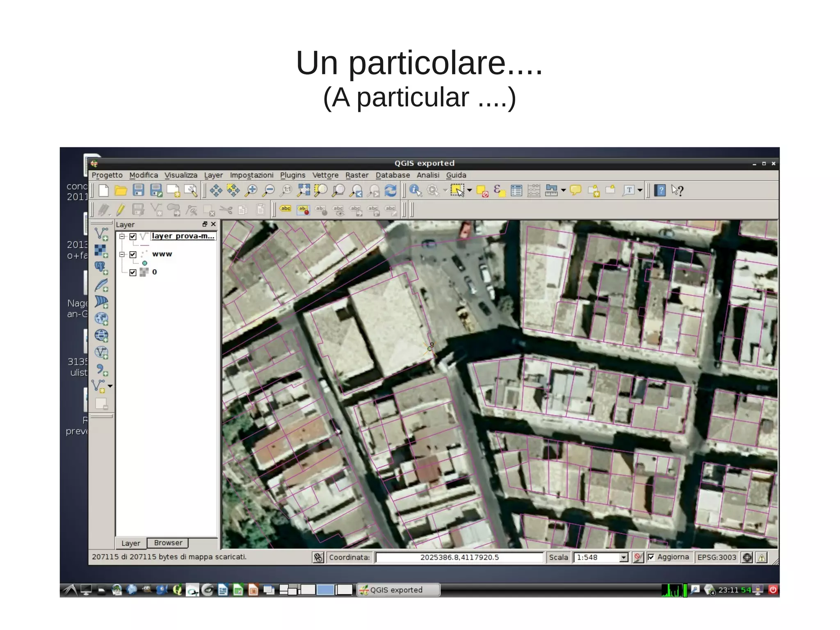The width and height of the screenshot is (840, 630).
Task: Click the CRS status globe icon
Action: point(747,557)
